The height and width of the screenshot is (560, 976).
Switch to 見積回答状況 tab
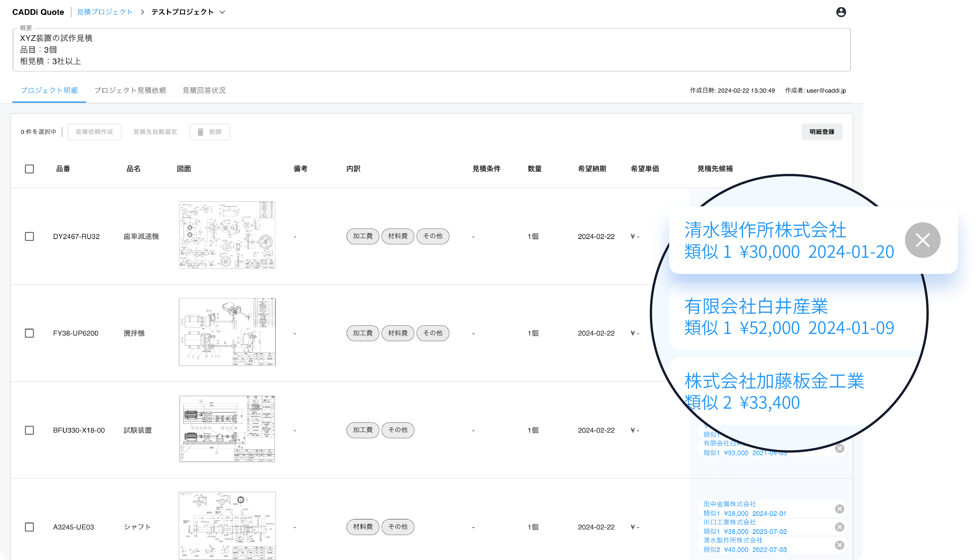click(x=204, y=90)
